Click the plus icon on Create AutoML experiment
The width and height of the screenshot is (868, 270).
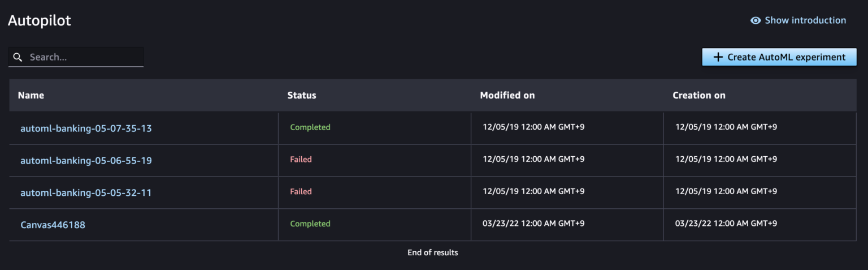tap(718, 57)
